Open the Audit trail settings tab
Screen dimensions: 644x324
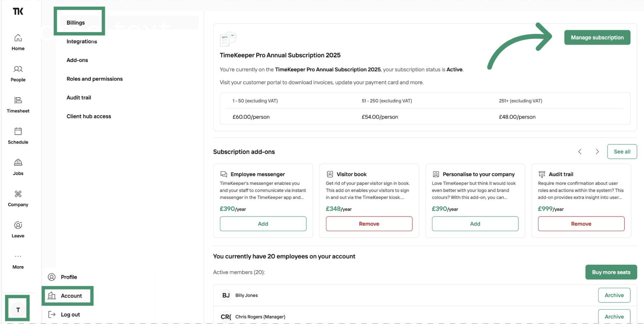click(79, 97)
